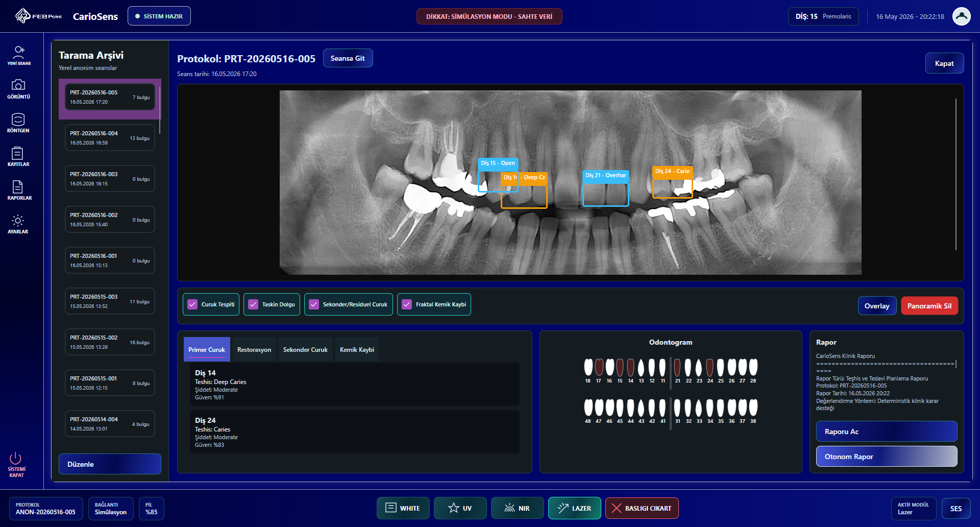Click Panoramik Sil button
This screenshot has width=980, height=527.
[x=929, y=306]
